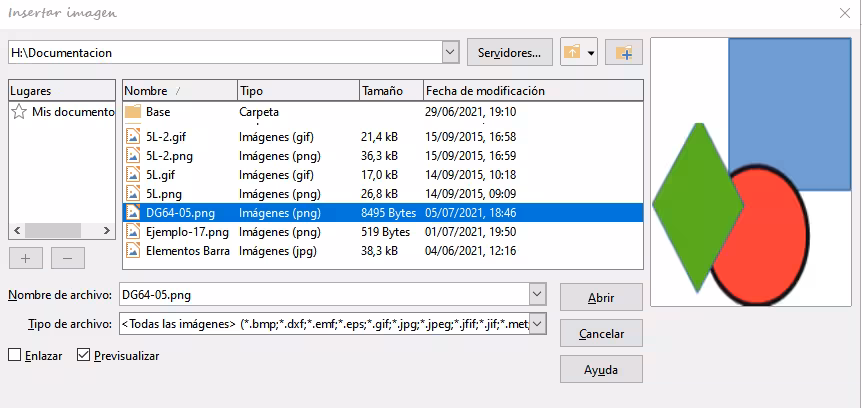Expand the Nombre de archivo dropdown
Viewport: 862px width, 408px height.
(x=538, y=295)
